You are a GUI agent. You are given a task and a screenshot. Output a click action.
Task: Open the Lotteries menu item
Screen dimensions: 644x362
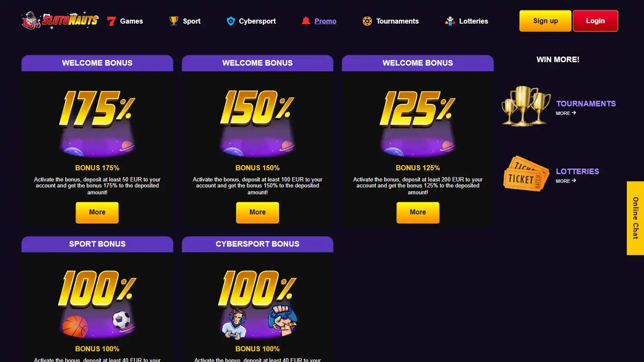(x=474, y=21)
